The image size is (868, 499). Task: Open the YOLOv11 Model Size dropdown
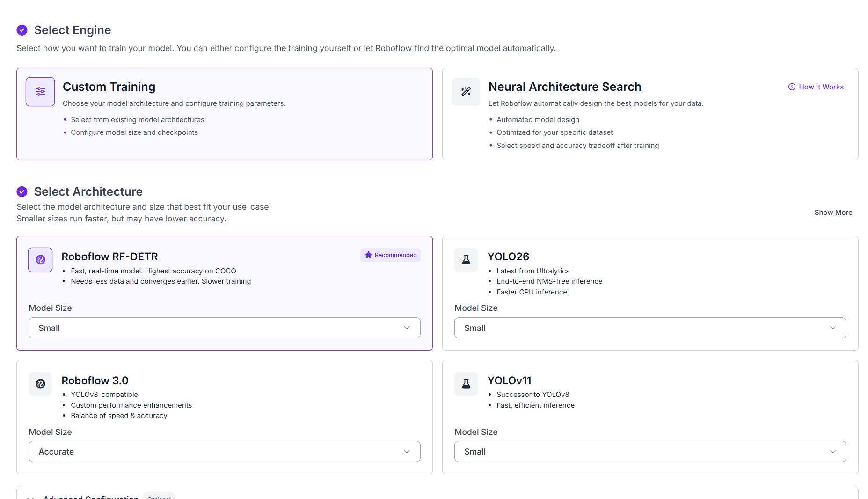pyautogui.click(x=650, y=452)
